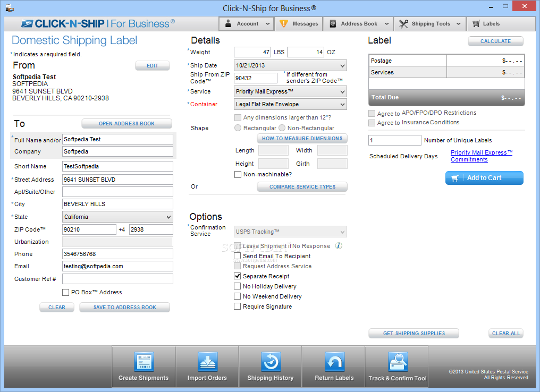This screenshot has height=392, width=540.
Task: Click the Weight LBS input field
Action: tap(252, 52)
